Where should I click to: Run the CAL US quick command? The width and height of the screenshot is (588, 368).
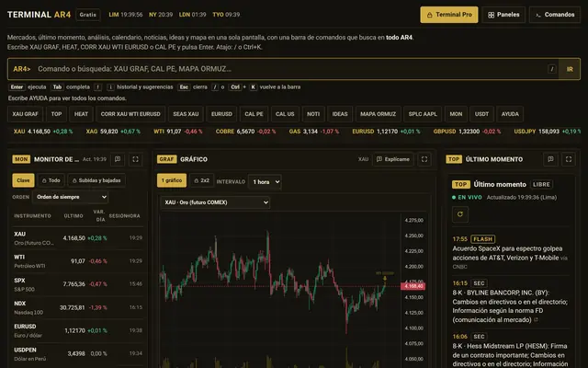click(285, 114)
